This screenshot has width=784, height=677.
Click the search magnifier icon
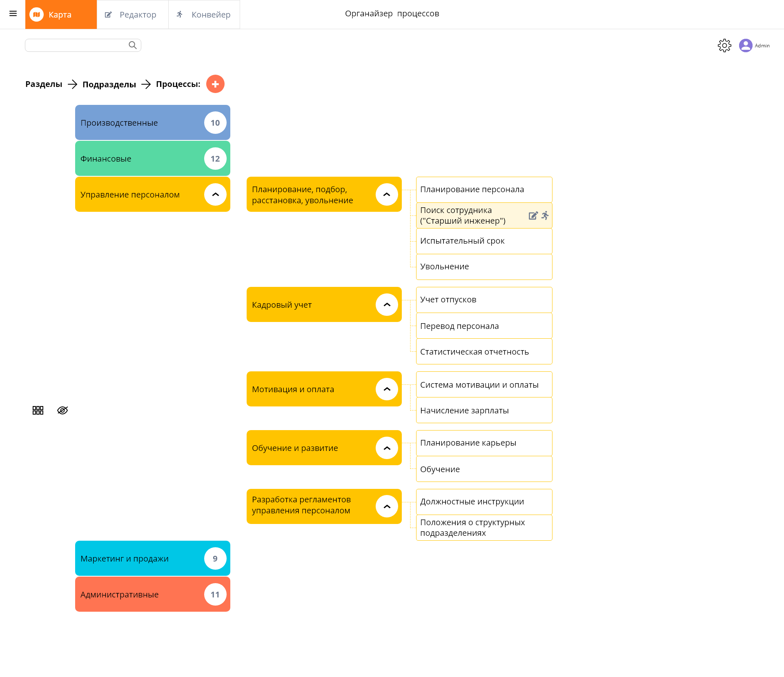[x=133, y=45]
